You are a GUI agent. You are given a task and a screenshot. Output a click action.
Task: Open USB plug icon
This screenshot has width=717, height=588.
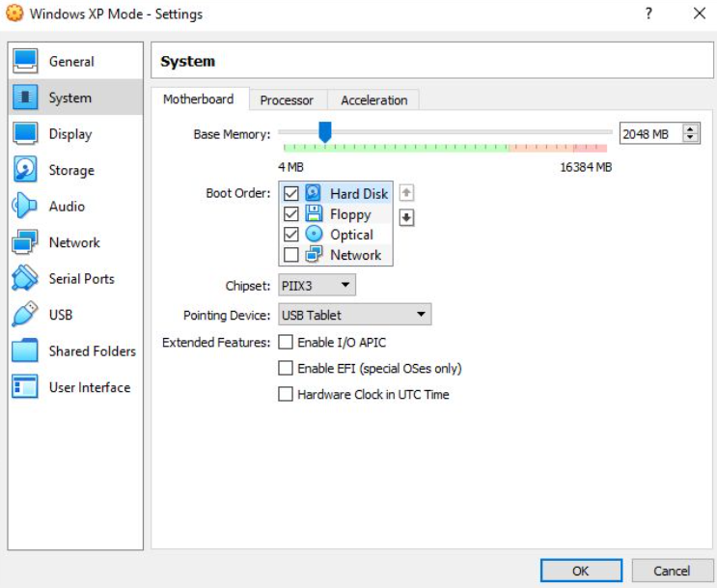25,314
